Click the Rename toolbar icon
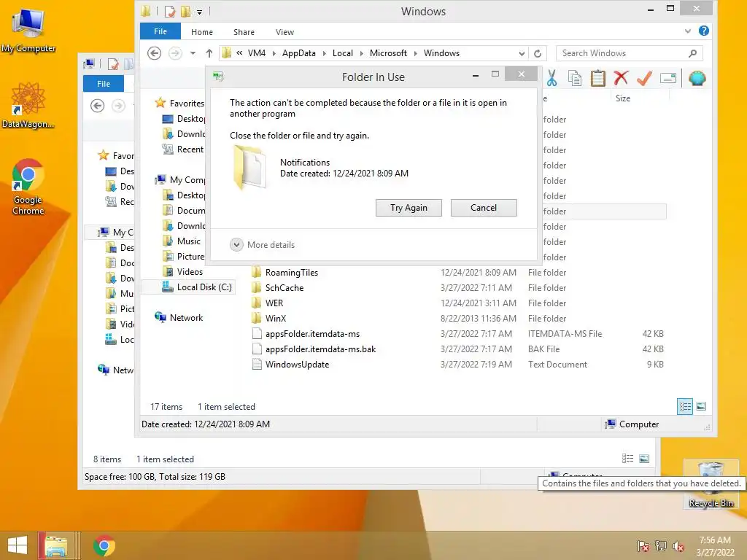 click(668, 78)
